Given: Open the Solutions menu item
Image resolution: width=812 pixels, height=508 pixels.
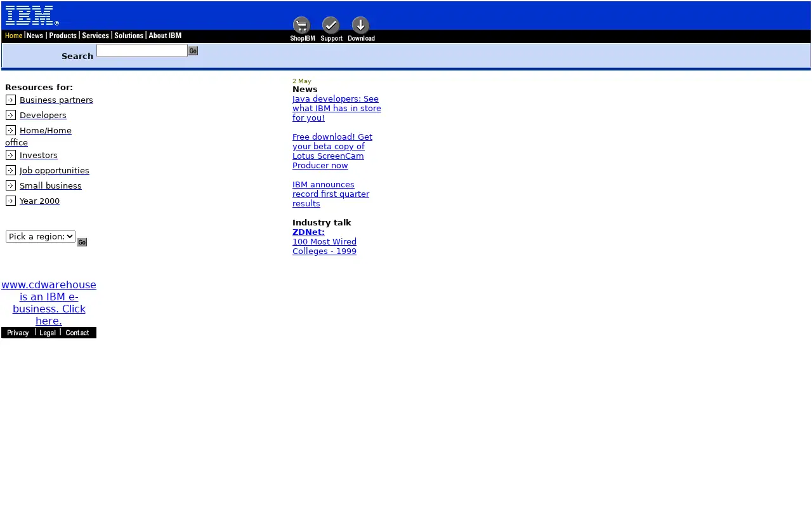Looking at the screenshot, I should point(129,36).
